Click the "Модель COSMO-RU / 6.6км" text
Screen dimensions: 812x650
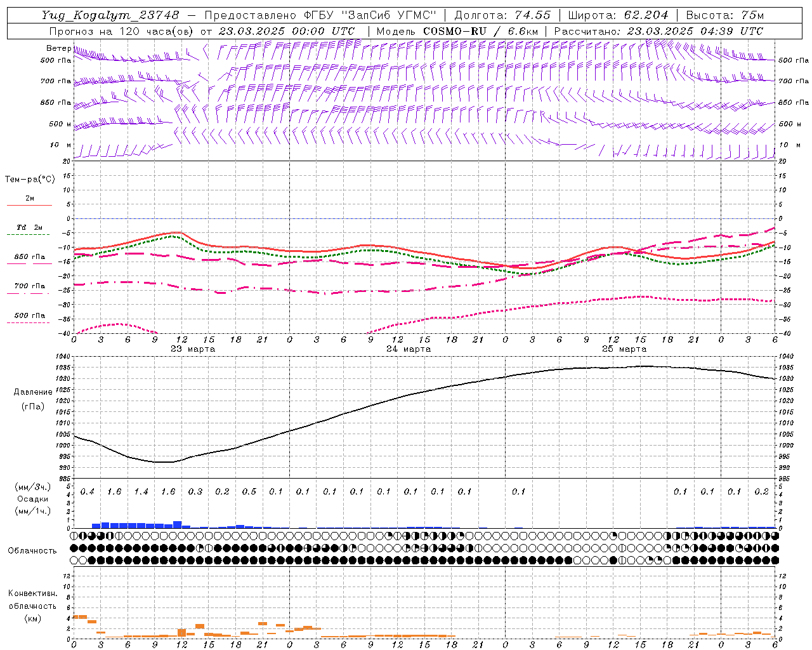point(457,31)
